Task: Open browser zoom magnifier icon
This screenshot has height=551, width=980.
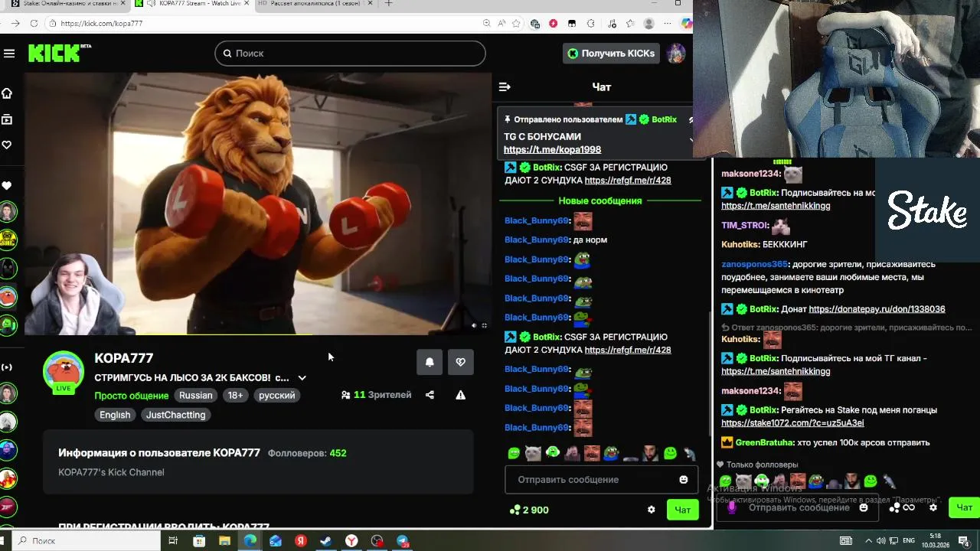Action: click(487, 24)
